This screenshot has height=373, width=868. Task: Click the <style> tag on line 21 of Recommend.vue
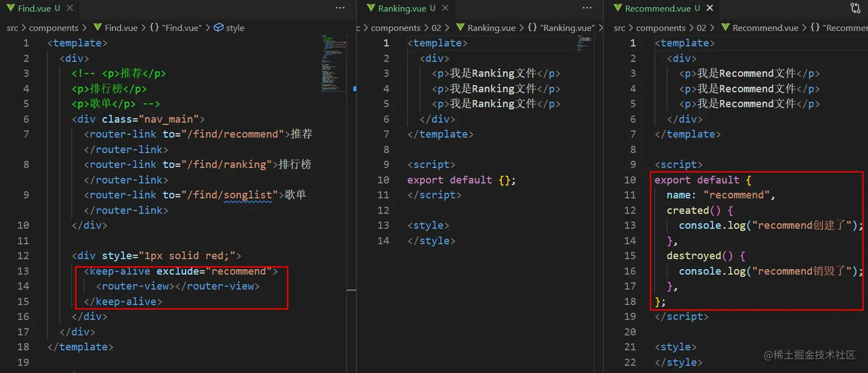point(675,347)
